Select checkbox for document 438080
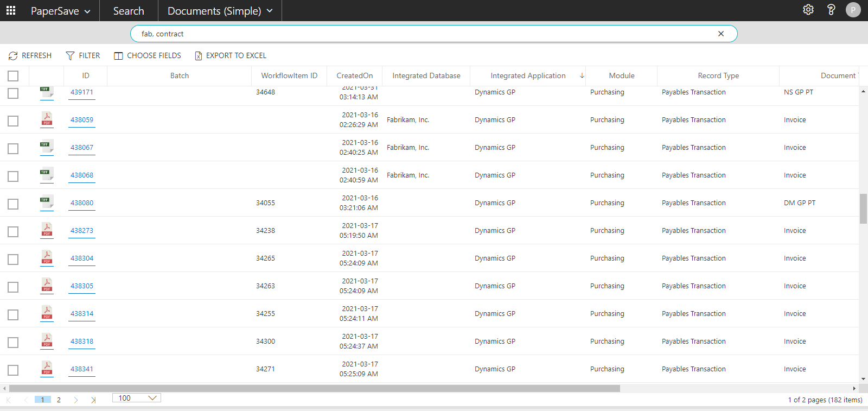This screenshot has width=868, height=411. pyautogui.click(x=13, y=204)
